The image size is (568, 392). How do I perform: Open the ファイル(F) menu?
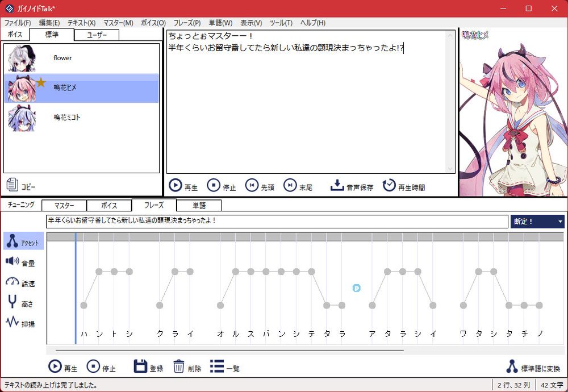pos(18,23)
